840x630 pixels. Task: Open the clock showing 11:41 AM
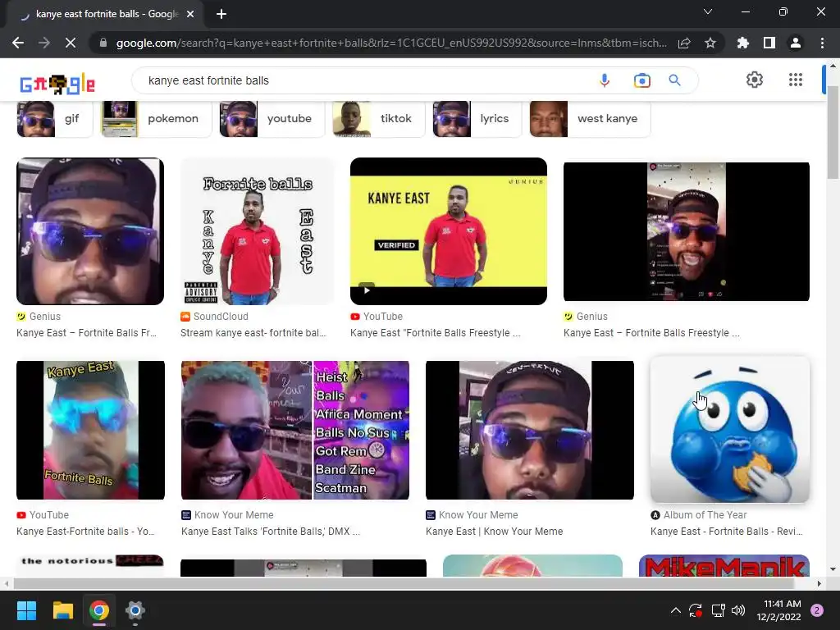click(779, 610)
